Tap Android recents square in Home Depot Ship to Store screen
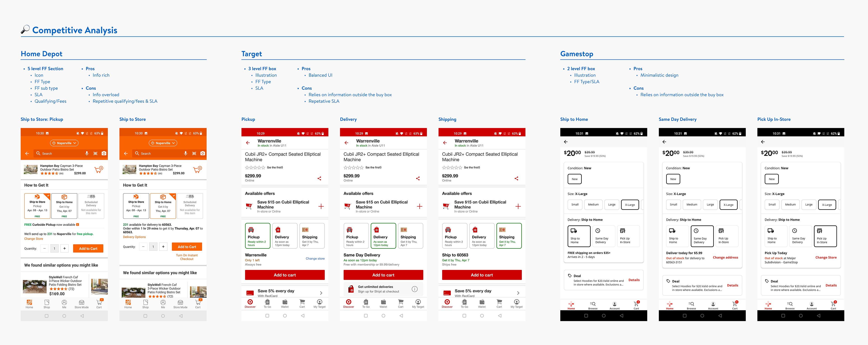The height and width of the screenshot is (345, 868). tap(145, 316)
